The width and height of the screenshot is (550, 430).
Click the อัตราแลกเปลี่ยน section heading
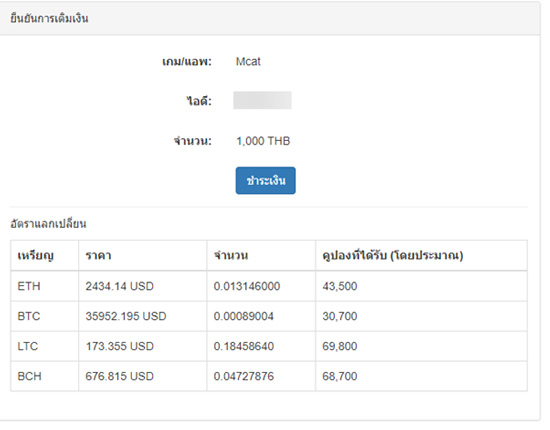(x=48, y=223)
